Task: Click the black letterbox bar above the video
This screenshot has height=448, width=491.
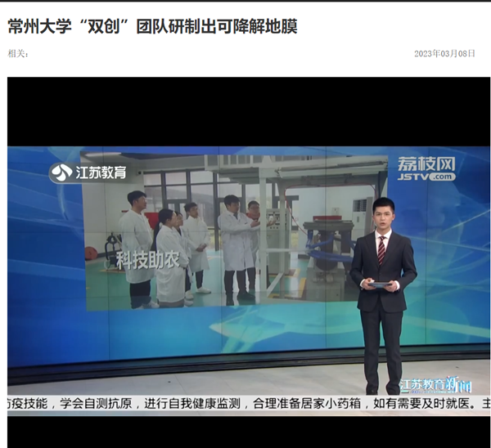Action: click(245, 110)
